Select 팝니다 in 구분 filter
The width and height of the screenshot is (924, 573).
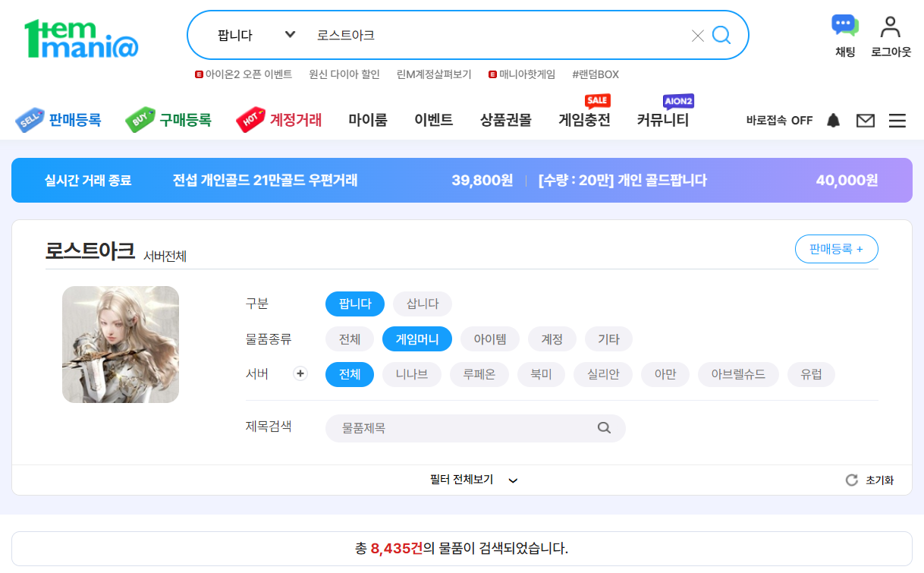point(355,304)
